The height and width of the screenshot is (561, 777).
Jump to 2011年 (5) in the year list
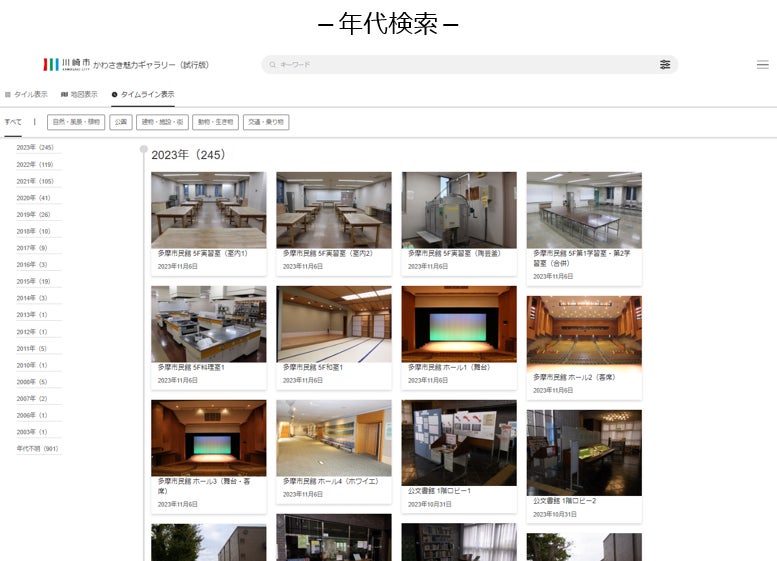point(32,349)
